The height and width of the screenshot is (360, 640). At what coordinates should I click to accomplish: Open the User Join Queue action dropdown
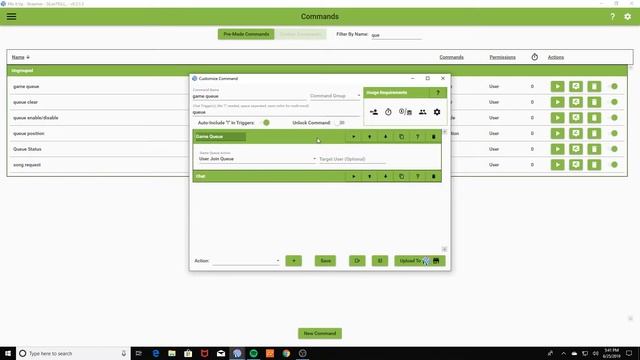coord(257,158)
